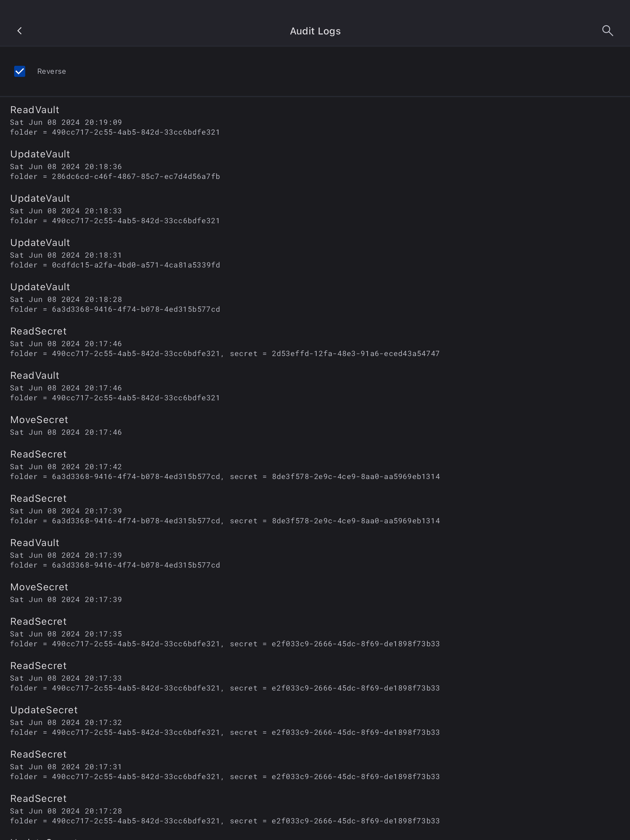Open the ReadVault entry at 20:17:39
630x840 pixels.
pyautogui.click(x=114, y=554)
